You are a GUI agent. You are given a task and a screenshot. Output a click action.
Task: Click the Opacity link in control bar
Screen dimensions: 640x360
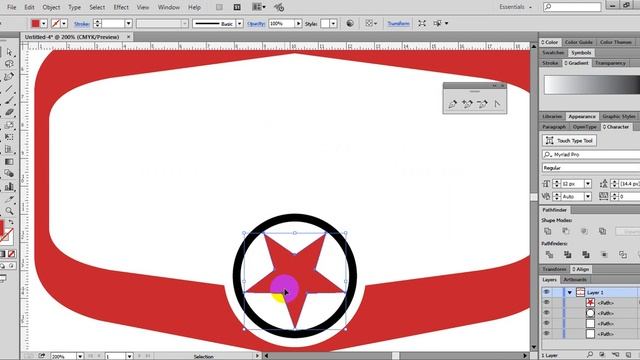[256, 24]
